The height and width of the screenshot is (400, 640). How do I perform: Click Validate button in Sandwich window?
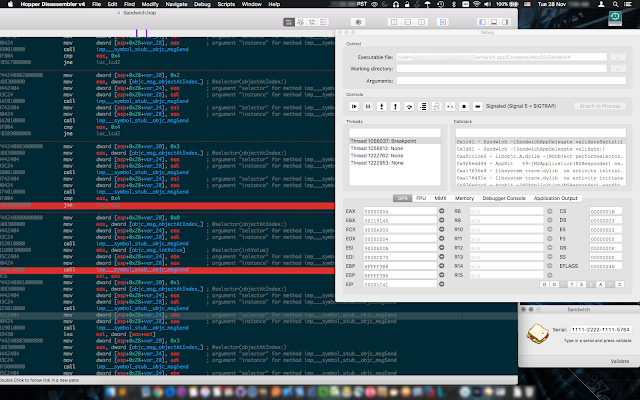[x=620, y=361]
